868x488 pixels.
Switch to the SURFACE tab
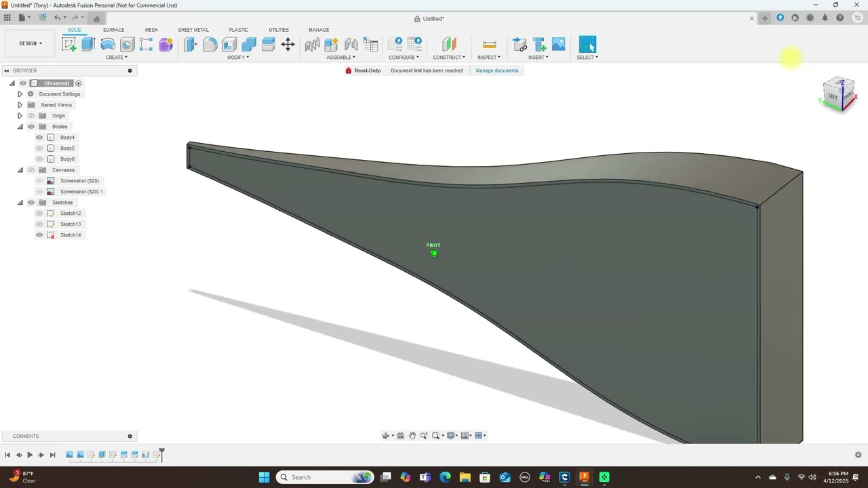113,30
